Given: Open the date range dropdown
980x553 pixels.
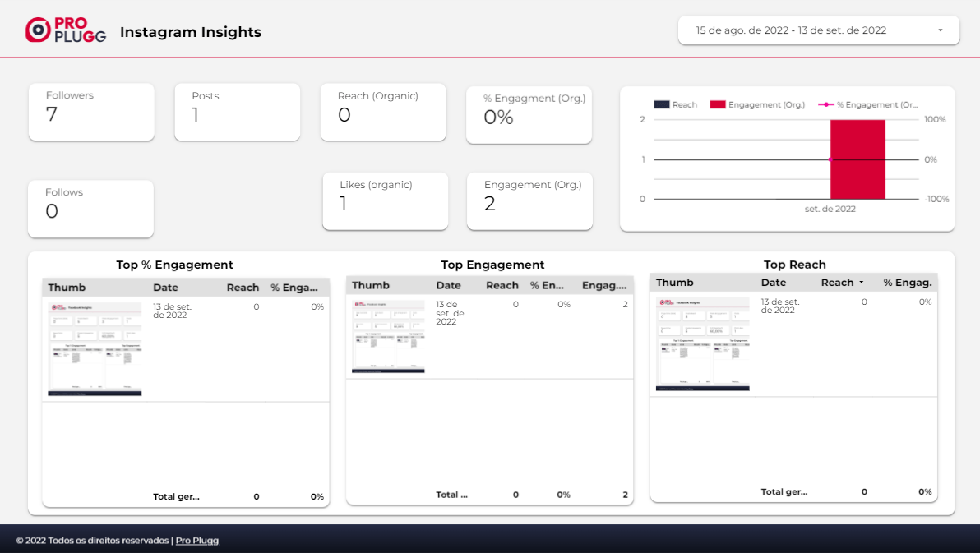Looking at the screenshot, I should [x=819, y=30].
